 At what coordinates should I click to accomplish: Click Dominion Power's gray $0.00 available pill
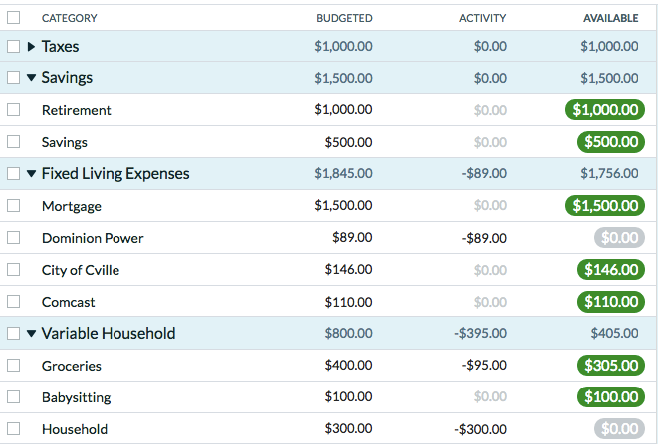[x=617, y=238]
